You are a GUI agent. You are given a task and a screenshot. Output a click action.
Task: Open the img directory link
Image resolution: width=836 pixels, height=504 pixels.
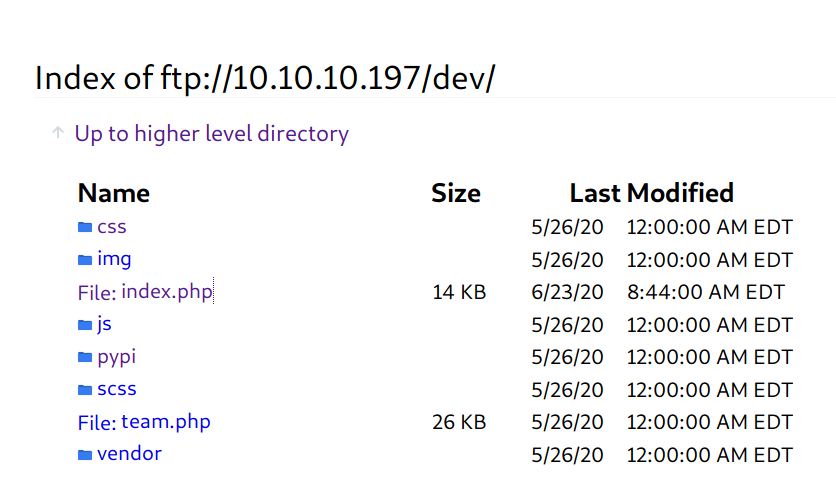[114, 259]
